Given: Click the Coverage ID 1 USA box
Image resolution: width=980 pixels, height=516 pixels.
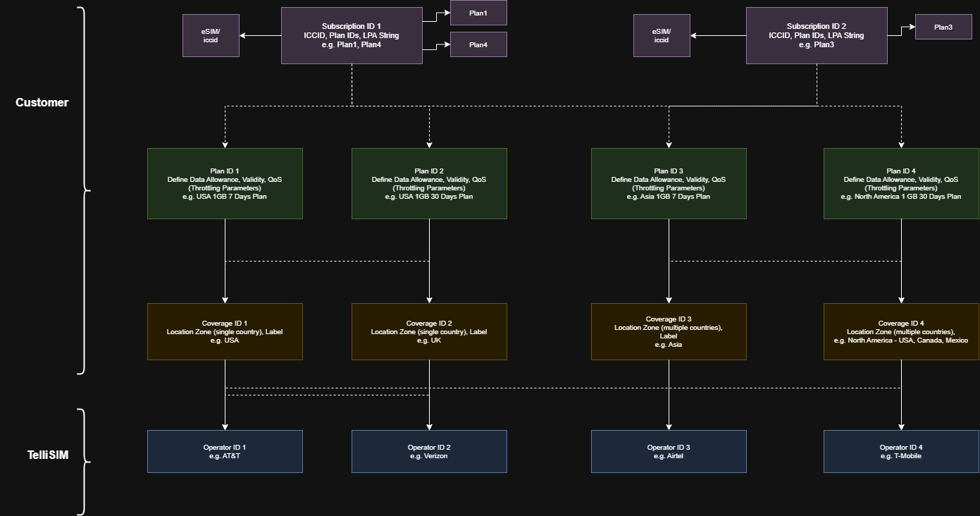Looking at the screenshot, I should coord(225,331).
